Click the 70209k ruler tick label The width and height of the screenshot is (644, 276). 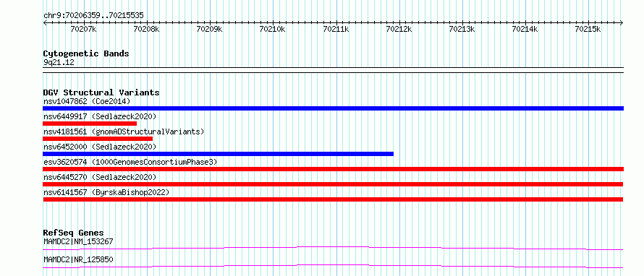click(209, 29)
